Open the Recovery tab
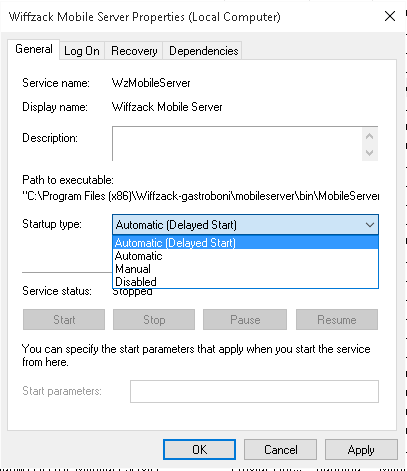 pyautogui.click(x=134, y=51)
